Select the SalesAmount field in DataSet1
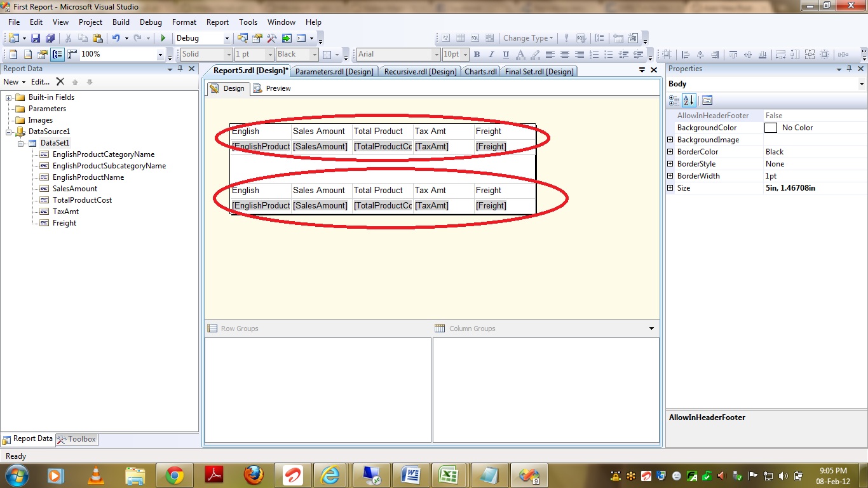This screenshot has width=868, height=488. coord(74,189)
